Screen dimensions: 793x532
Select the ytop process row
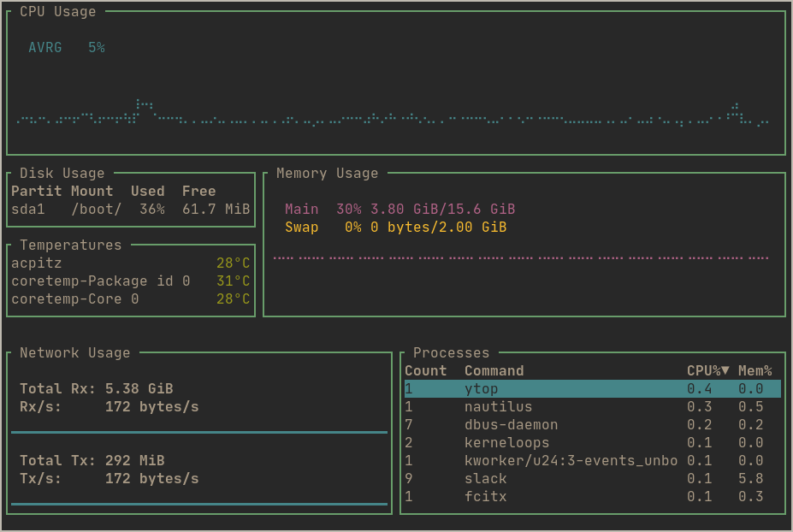click(x=593, y=389)
